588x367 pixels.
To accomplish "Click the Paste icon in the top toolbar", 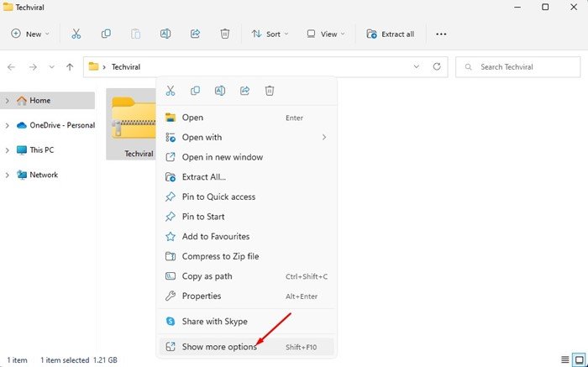I will [x=135, y=34].
